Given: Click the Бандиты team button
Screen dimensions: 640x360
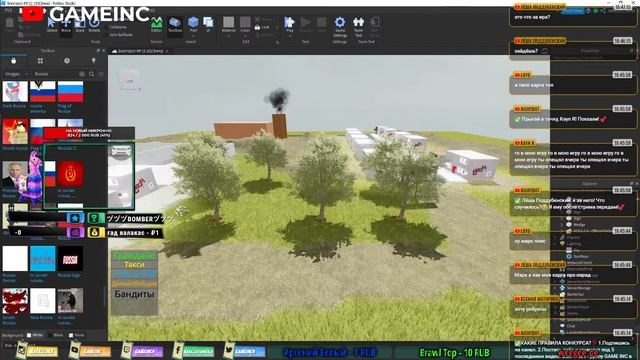Looking at the screenshot, I should click(x=134, y=294).
